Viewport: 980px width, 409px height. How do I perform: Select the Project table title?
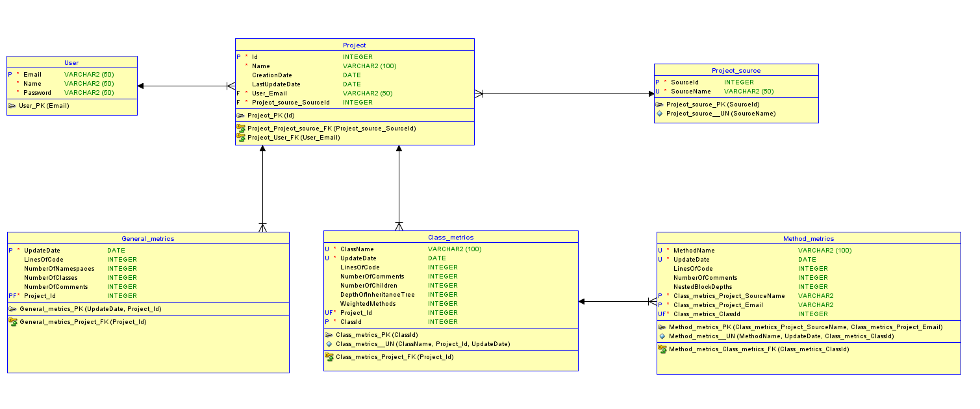tap(355, 45)
